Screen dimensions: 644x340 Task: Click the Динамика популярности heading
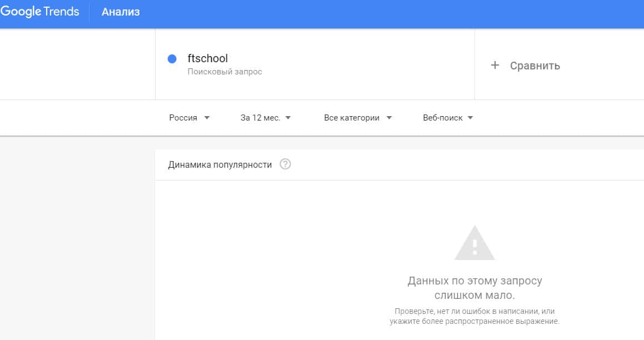coord(219,164)
